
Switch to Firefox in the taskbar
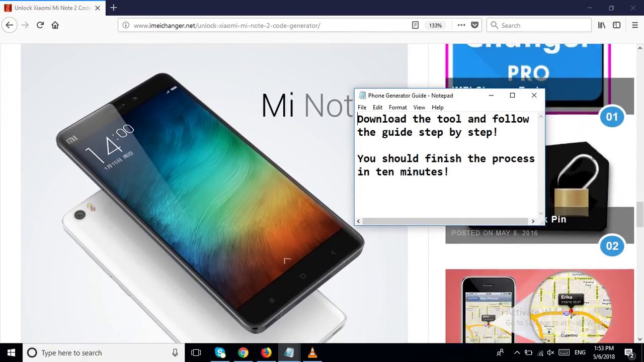click(x=266, y=353)
